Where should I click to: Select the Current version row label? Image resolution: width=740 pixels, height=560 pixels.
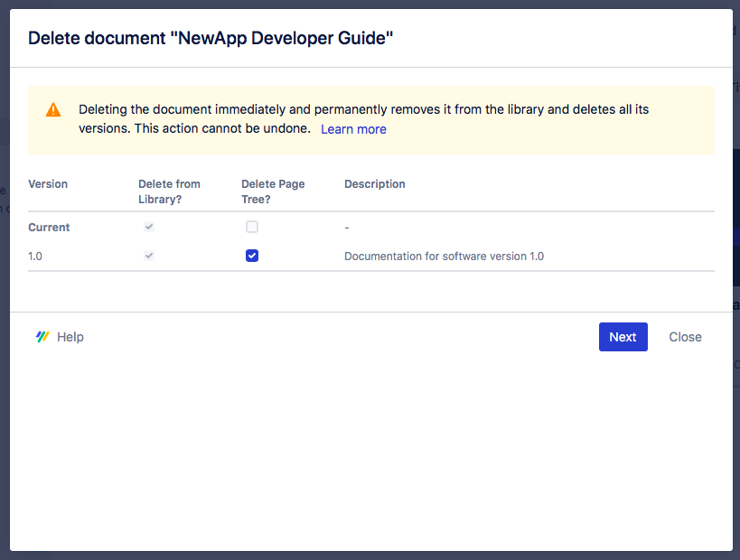(x=49, y=228)
